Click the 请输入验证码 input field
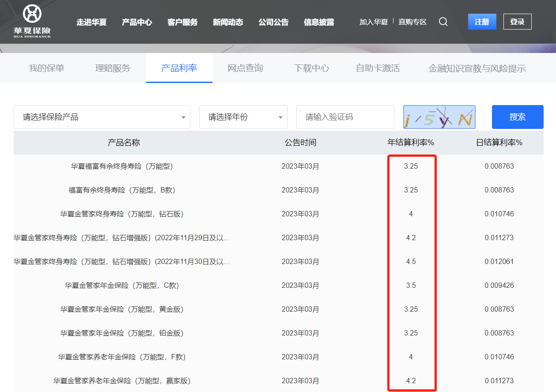Screen dimensions: 556x392 [345, 117]
